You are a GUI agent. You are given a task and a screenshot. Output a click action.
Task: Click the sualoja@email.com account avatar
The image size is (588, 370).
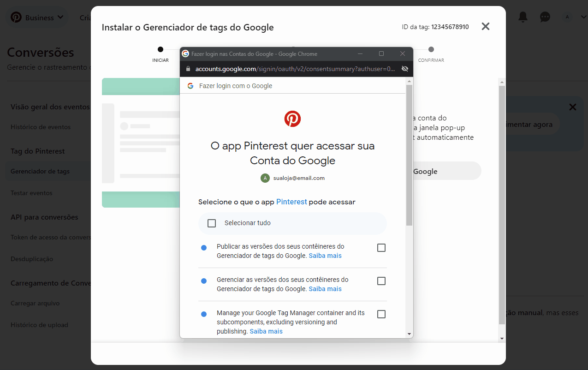point(265,178)
